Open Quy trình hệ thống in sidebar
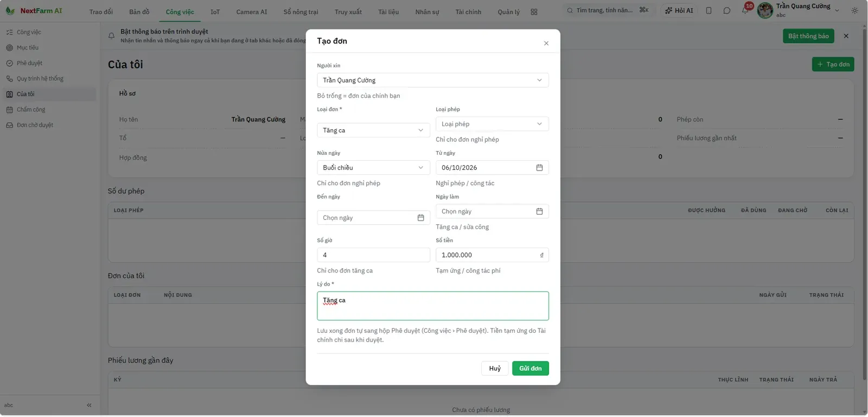The image size is (868, 417). click(x=49, y=79)
